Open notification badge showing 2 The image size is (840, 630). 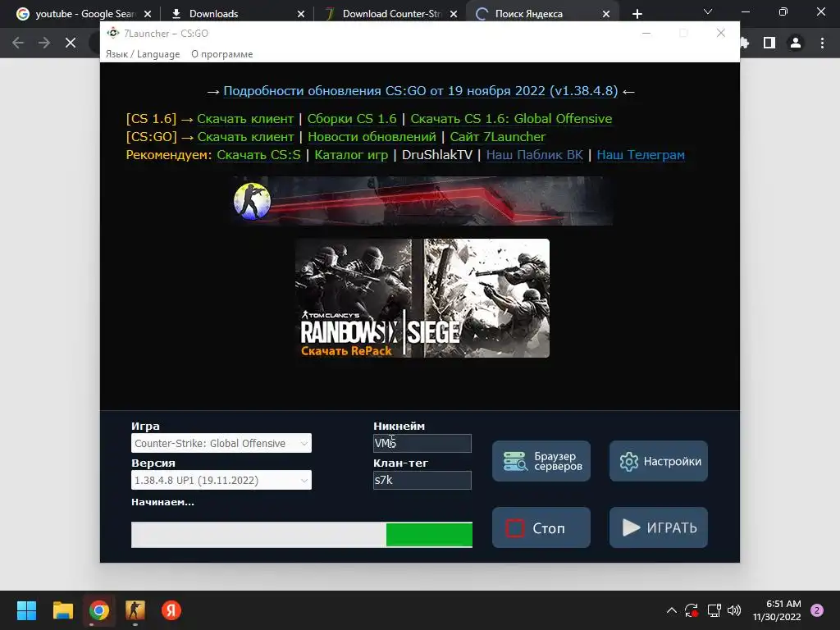(x=817, y=610)
